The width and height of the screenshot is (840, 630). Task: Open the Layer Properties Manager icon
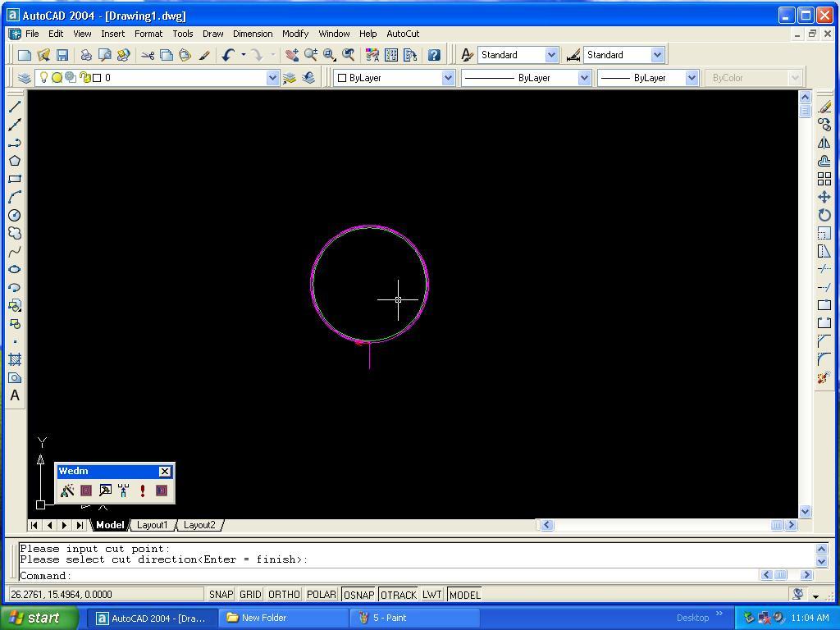[24, 78]
